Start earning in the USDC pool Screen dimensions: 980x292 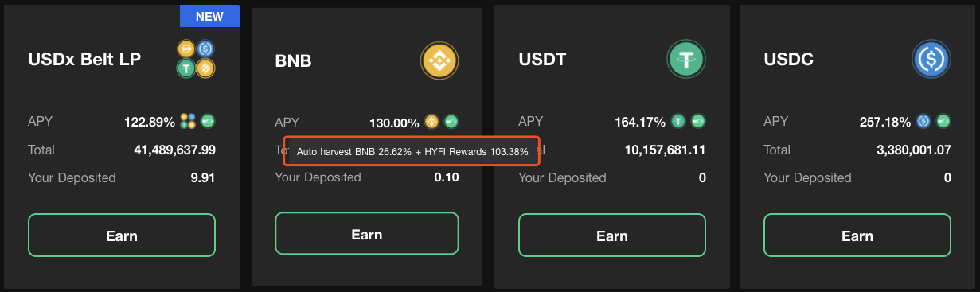coord(857,236)
